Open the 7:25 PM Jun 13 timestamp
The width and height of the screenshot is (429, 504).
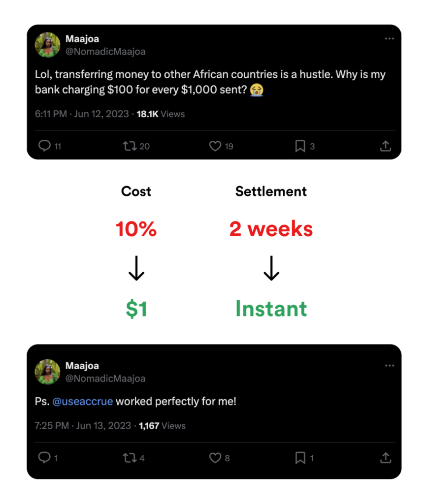pos(83,426)
